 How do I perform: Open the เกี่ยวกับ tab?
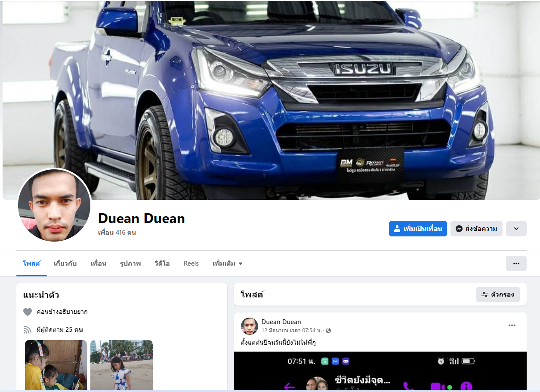point(65,263)
